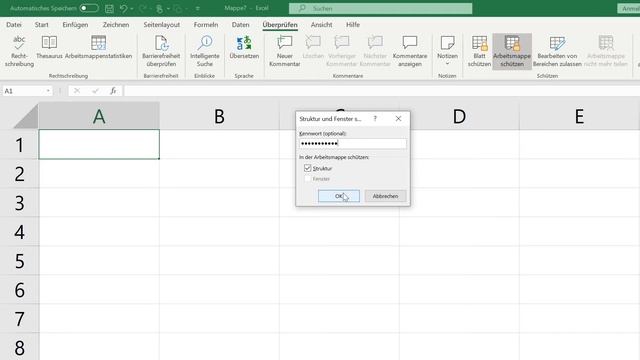Open Intelligente Suche
This screenshot has width=640, height=360.
click(204, 51)
